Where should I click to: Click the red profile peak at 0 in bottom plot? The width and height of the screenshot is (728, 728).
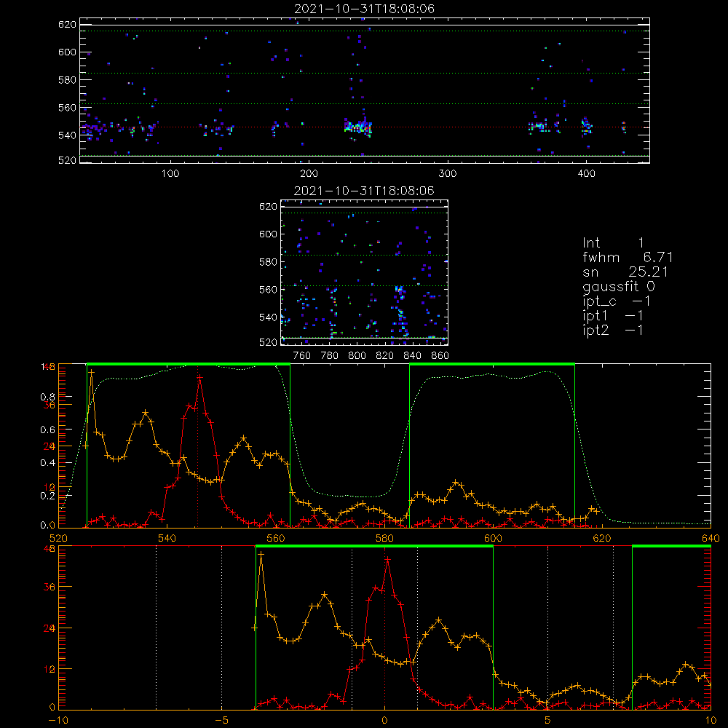[387, 560]
